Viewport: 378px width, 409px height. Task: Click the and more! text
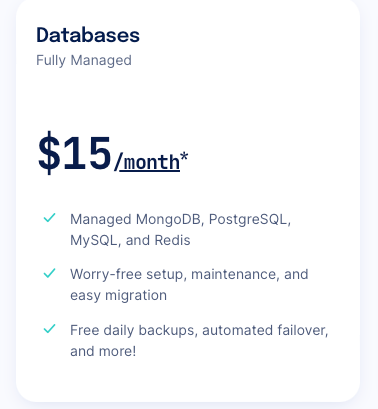coord(103,351)
